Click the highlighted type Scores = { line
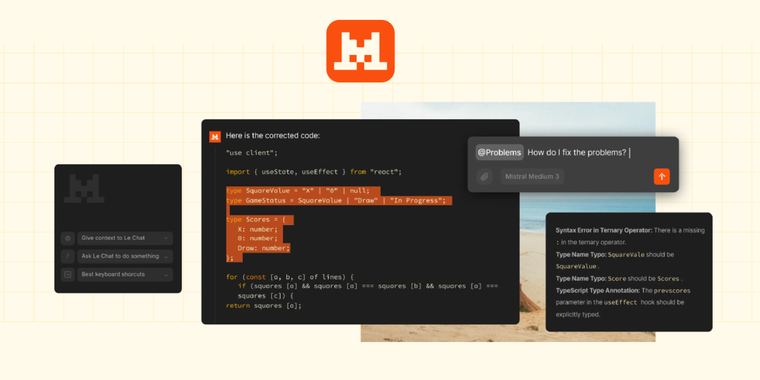This screenshot has height=380, width=760. point(260,220)
